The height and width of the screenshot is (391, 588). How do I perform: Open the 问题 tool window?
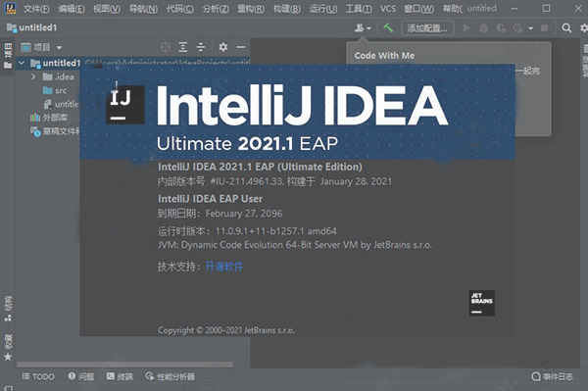[x=81, y=376]
